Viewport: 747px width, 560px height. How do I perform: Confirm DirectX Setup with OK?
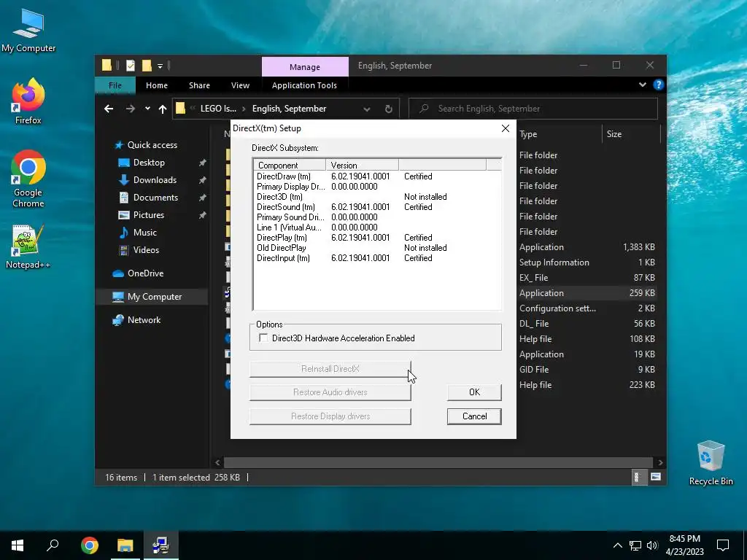[474, 392]
